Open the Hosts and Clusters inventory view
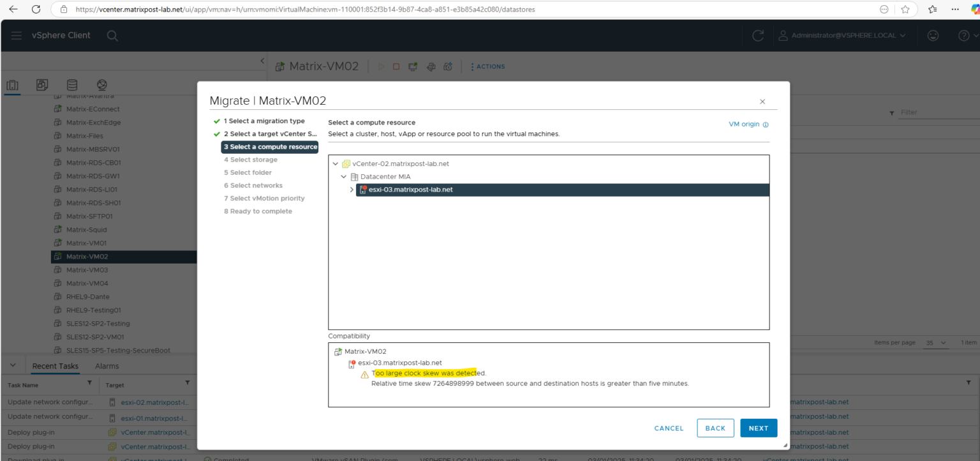 12,84
